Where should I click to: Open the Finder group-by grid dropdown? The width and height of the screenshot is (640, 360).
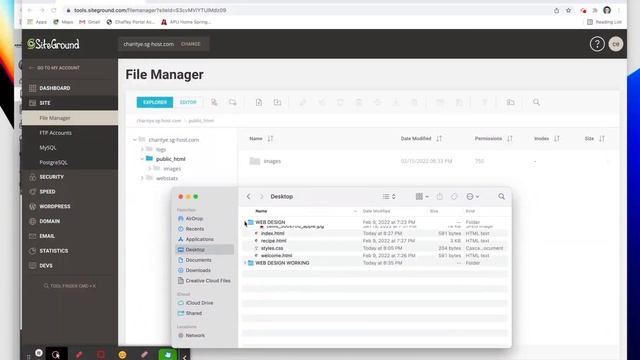[x=422, y=197]
